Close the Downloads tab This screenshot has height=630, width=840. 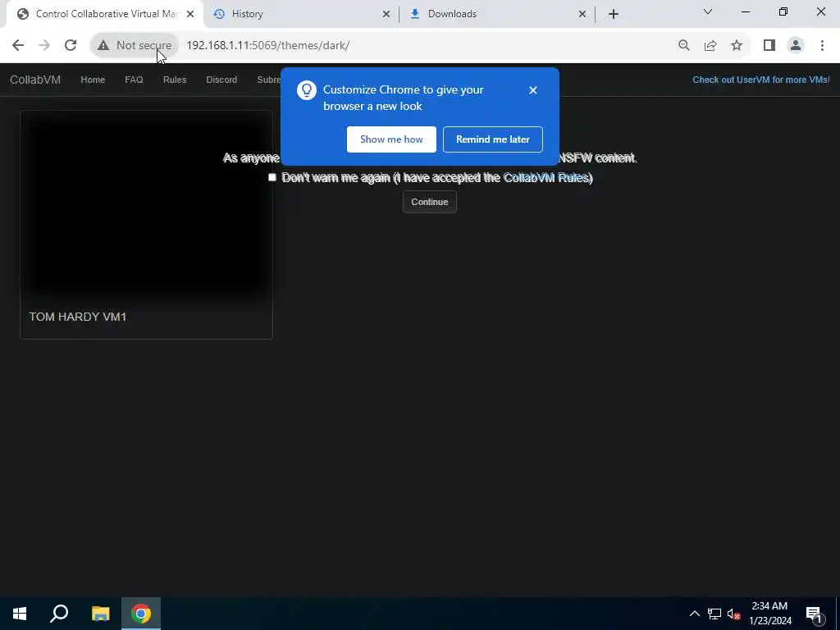point(582,14)
